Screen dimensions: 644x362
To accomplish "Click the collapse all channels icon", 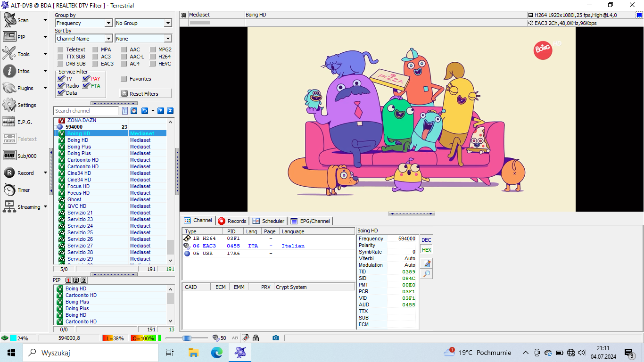I will tap(170, 111).
